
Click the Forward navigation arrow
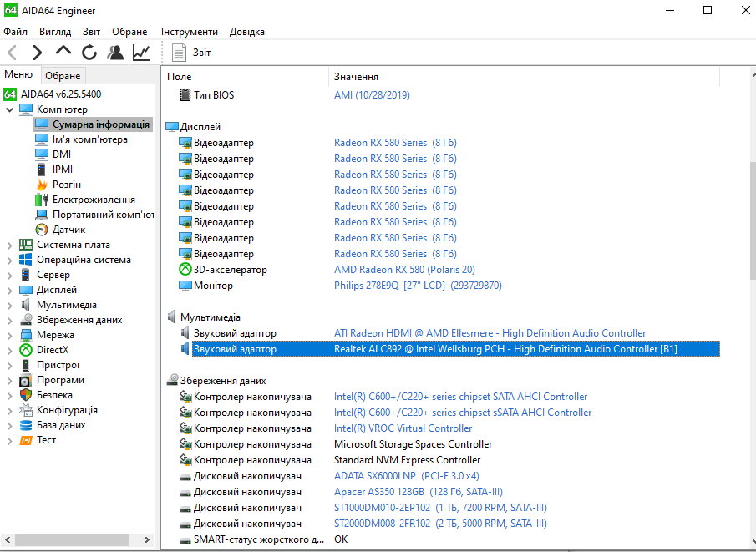click(37, 52)
